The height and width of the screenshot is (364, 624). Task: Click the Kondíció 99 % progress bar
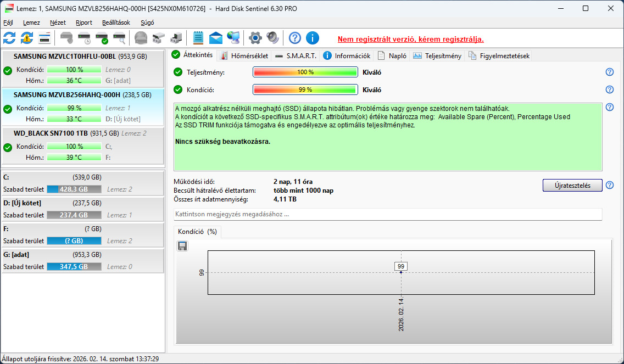[x=305, y=90]
